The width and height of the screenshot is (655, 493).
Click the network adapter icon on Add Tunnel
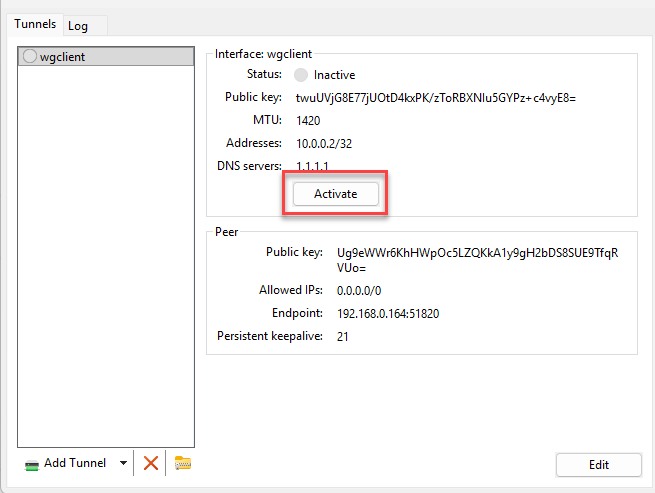point(32,464)
